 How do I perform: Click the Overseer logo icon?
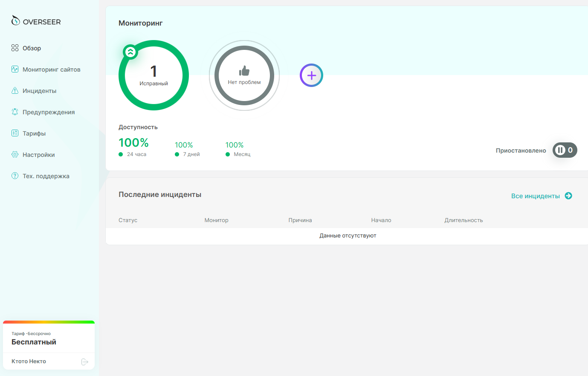click(16, 20)
